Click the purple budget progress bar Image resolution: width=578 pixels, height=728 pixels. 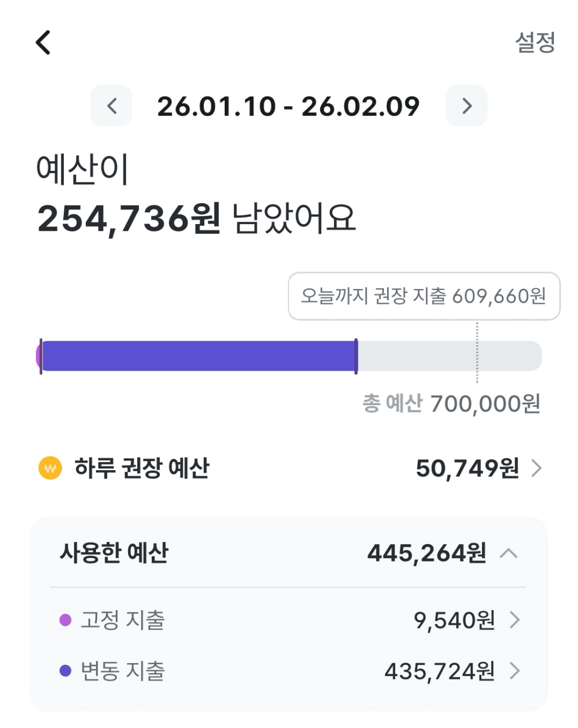pyautogui.click(x=199, y=356)
